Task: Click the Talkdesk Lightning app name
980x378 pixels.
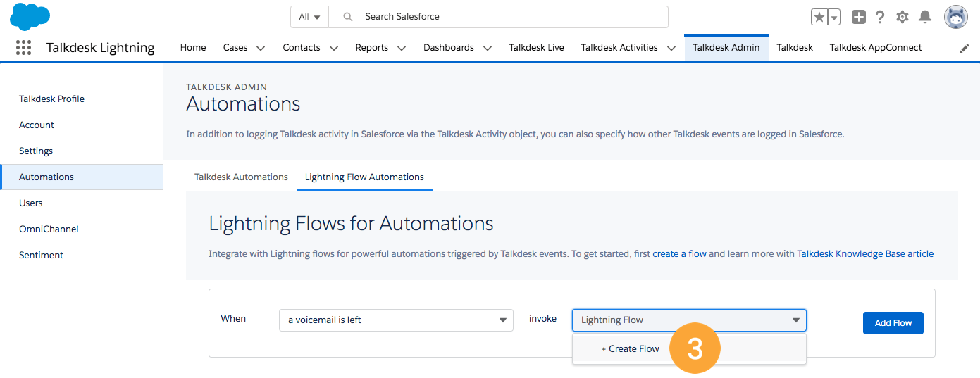Action: tap(101, 48)
